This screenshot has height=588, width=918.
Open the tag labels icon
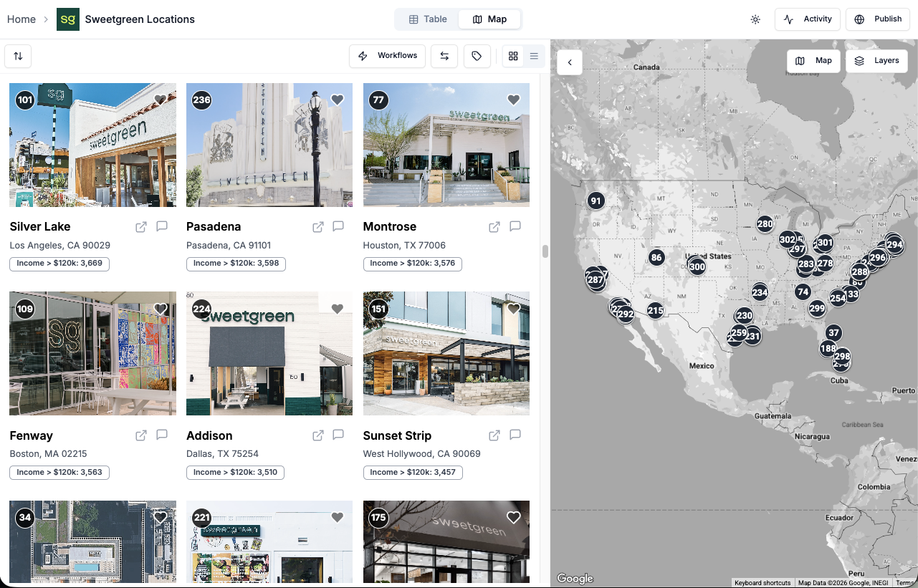click(x=477, y=55)
